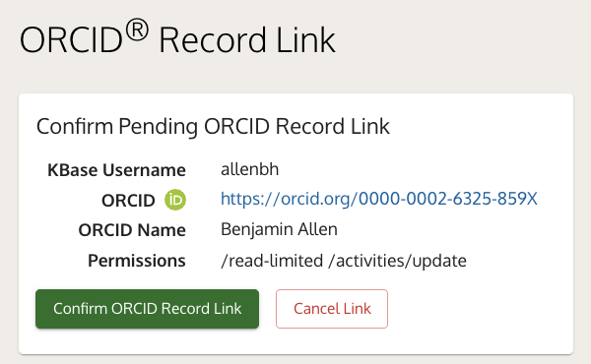Select the Benjamin Allen name text
This screenshot has width=591, height=364.
[279, 229]
